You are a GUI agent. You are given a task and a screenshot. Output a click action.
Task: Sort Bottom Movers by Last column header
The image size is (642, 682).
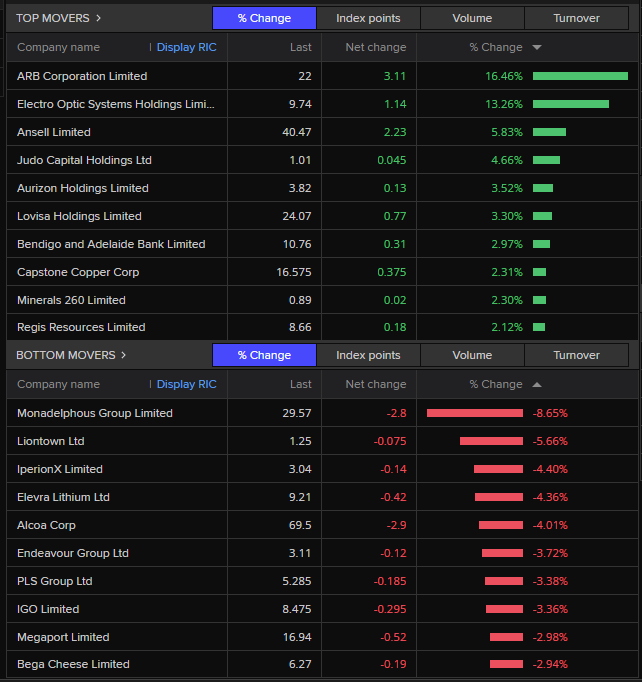[301, 384]
